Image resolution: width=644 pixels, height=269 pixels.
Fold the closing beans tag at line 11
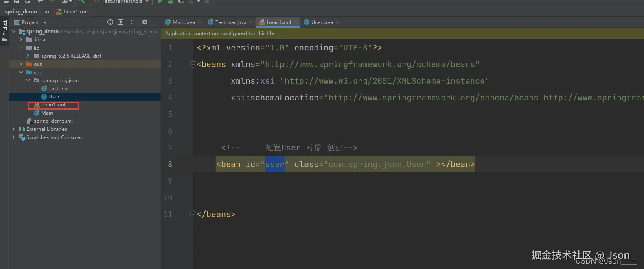click(193, 214)
